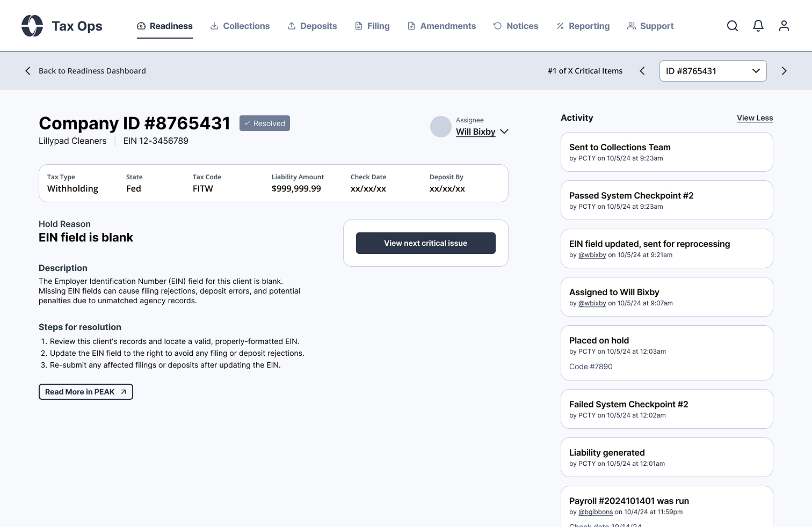Screen dimensions: 812x527
Task: Open the search magnifier icon
Action: [732, 26]
